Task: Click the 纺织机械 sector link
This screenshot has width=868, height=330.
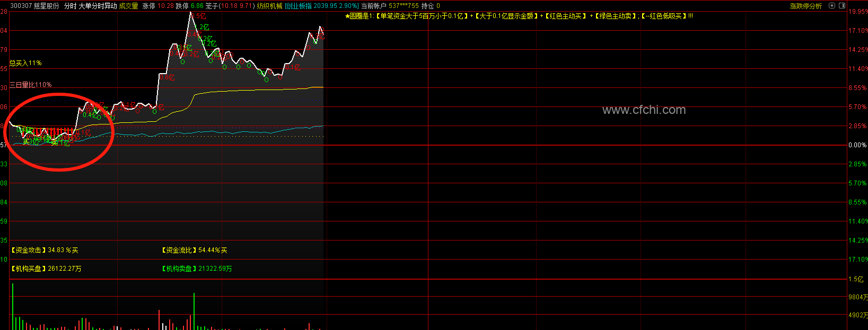Action: [x=270, y=6]
